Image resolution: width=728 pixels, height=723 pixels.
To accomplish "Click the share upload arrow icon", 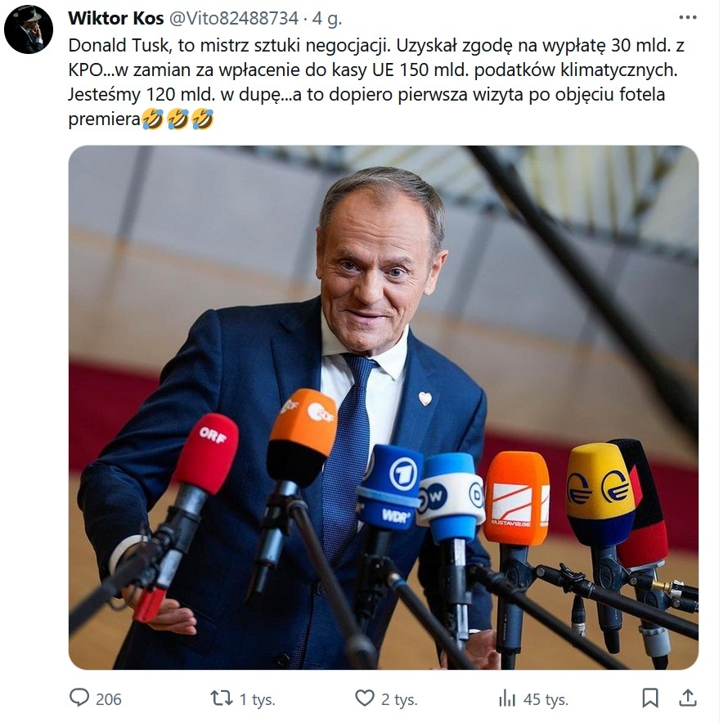I will (688, 698).
